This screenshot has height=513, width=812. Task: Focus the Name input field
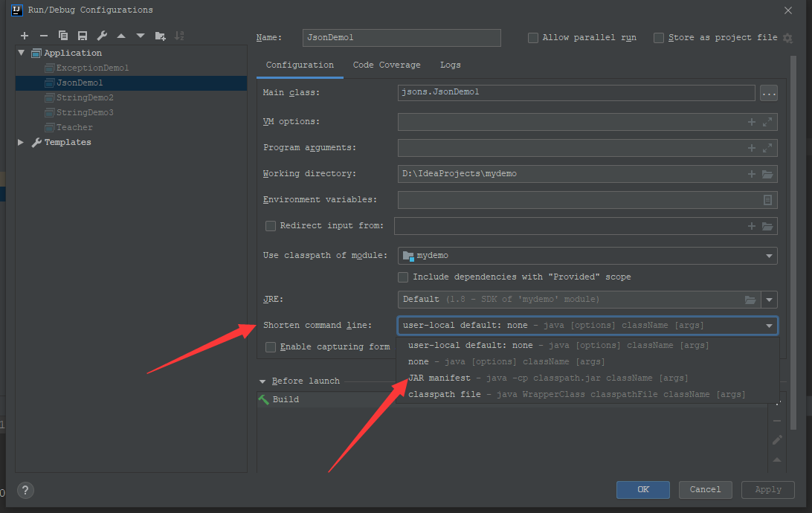tap(402, 38)
